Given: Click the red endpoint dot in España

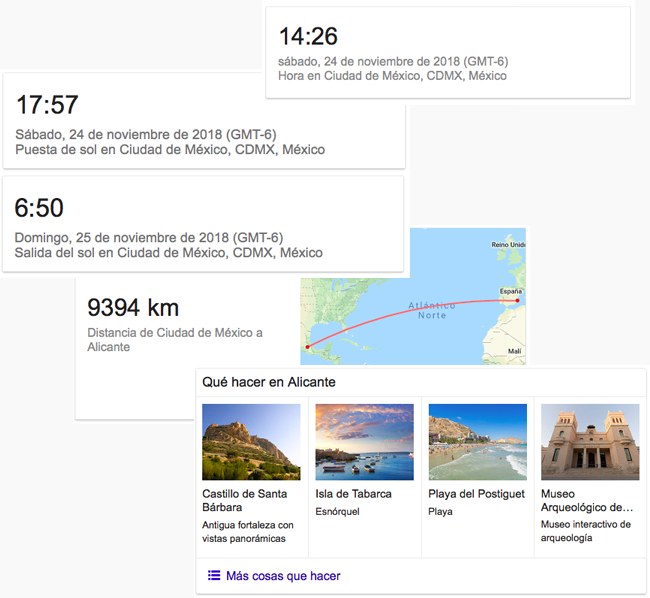Looking at the screenshot, I should tap(517, 300).
